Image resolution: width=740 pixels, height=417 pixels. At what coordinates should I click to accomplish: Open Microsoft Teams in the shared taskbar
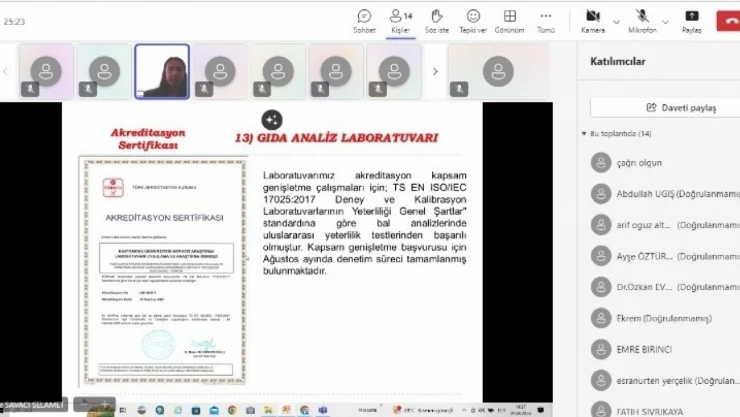323,410
